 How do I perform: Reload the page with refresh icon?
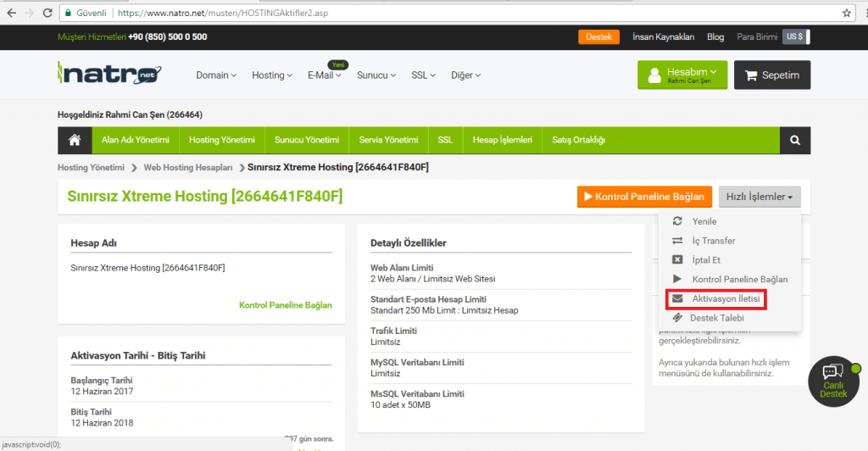coord(47,13)
